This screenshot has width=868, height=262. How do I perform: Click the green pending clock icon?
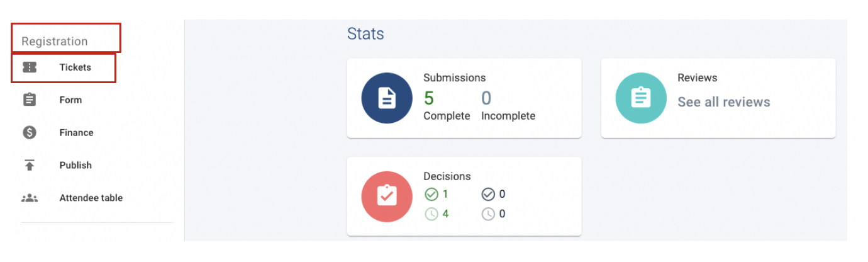pyautogui.click(x=431, y=214)
